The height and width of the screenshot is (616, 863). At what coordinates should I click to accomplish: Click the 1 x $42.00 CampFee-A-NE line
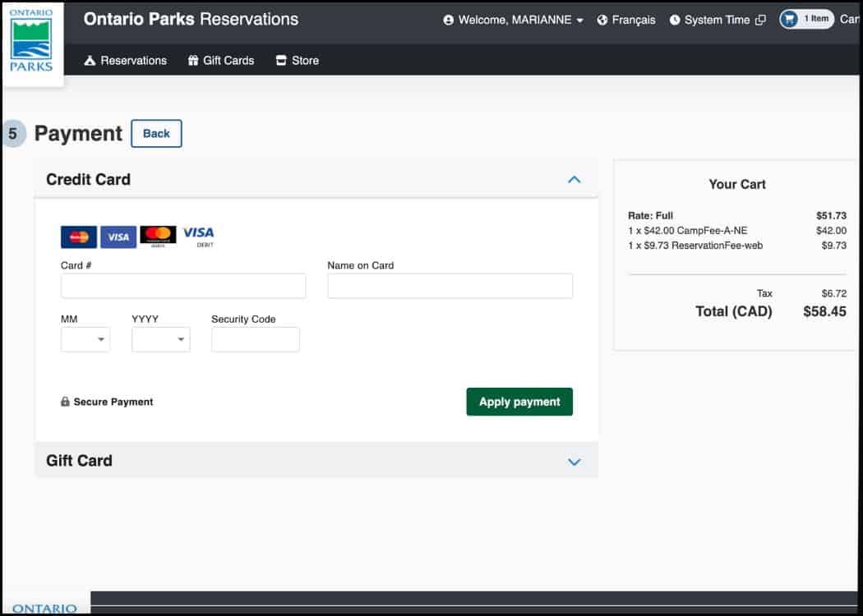687,231
